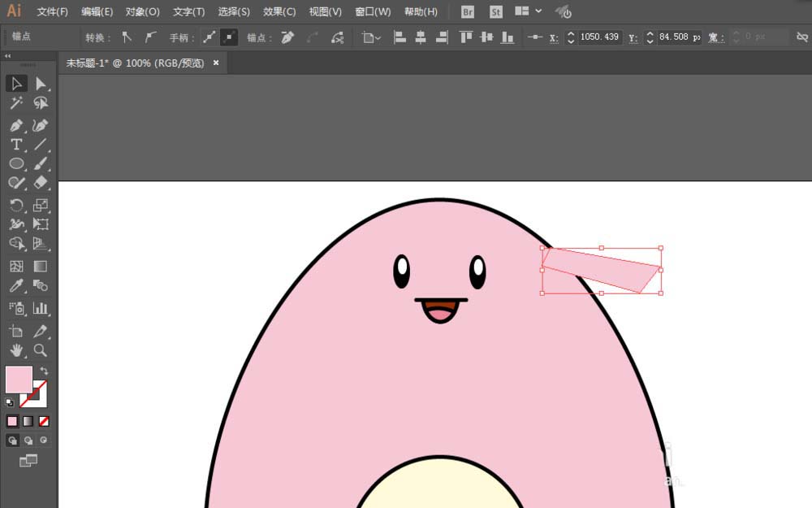Viewport: 812px width, 508px height.
Task: Pick the Eyedropper tool
Action: [16, 285]
